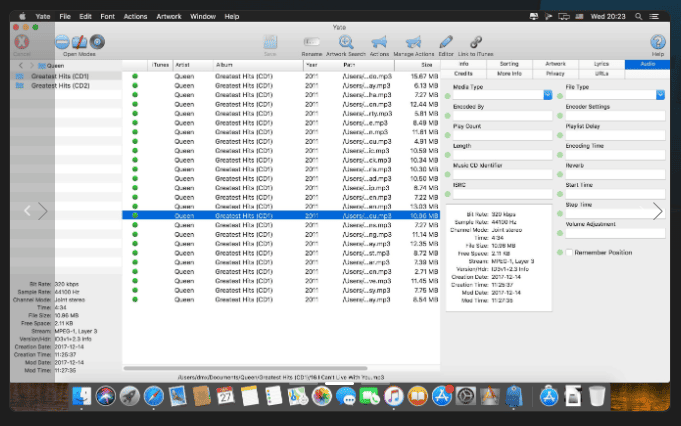The height and width of the screenshot is (426, 681).
Task: Open the File menu
Action: [x=65, y=17]
